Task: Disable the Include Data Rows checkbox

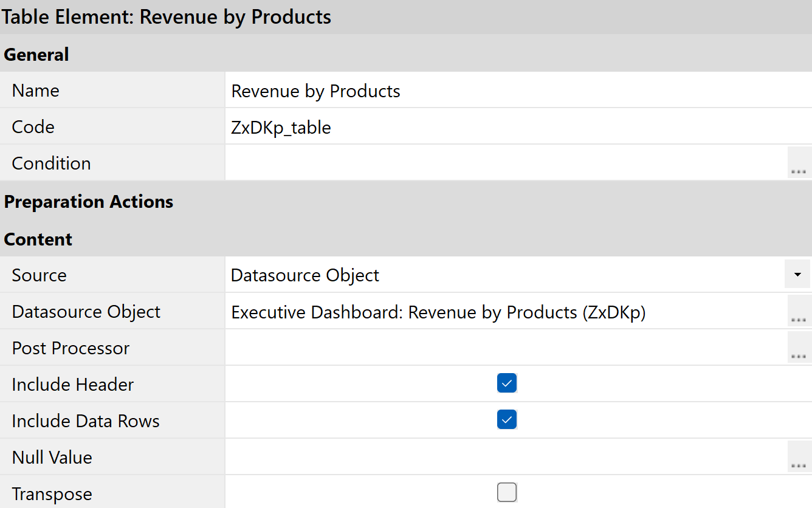Action: tap(507, 420)
